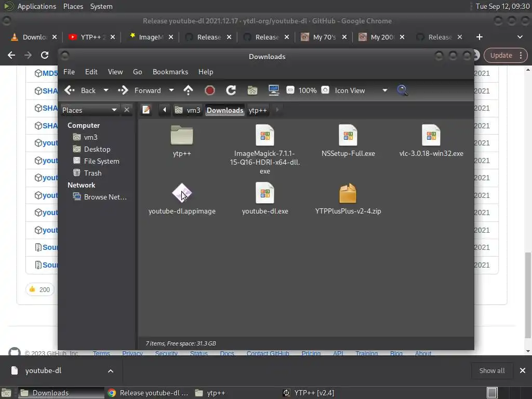Select youtube-dl.appimage file icon
532x399 pixels.
pos(182,193)
